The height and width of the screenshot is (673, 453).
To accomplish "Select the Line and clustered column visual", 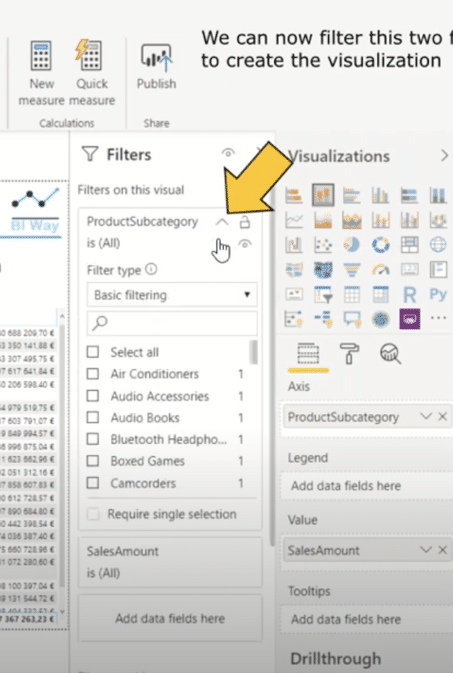I will pos(409,220).
